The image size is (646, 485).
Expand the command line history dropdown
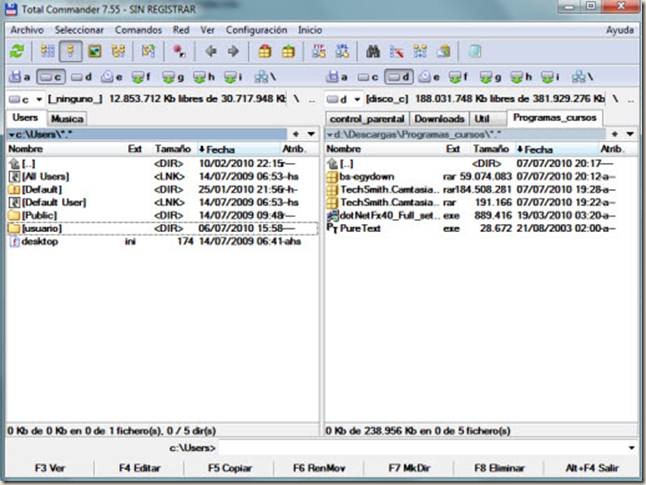[632, 448]
